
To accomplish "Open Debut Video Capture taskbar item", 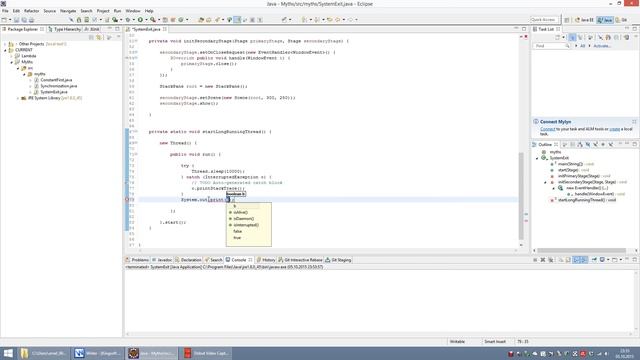I will [206, 353].
